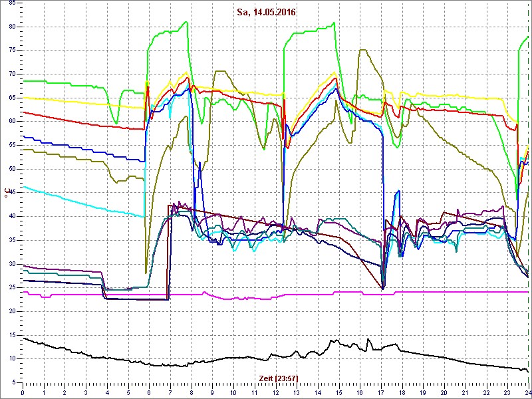The height and width of the screenshot is (399, 532).
Task: Click the 60 label on temperature axis
Action: 11,122
